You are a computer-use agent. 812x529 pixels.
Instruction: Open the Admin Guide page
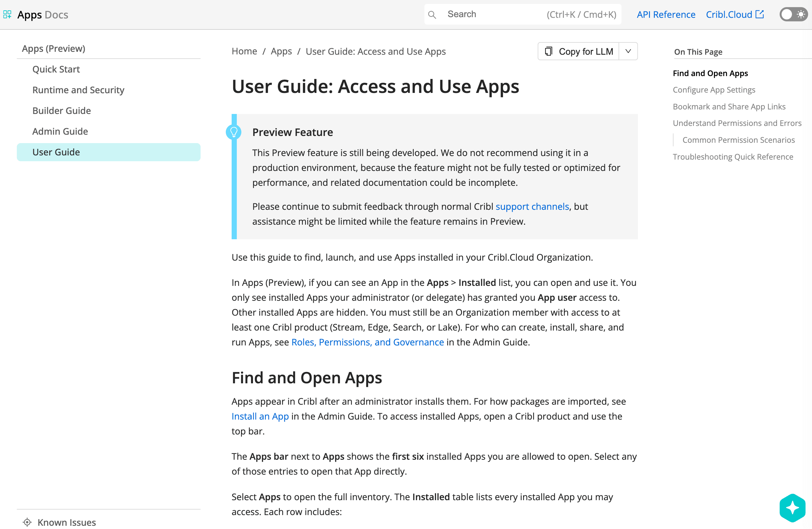click(60, 131)
